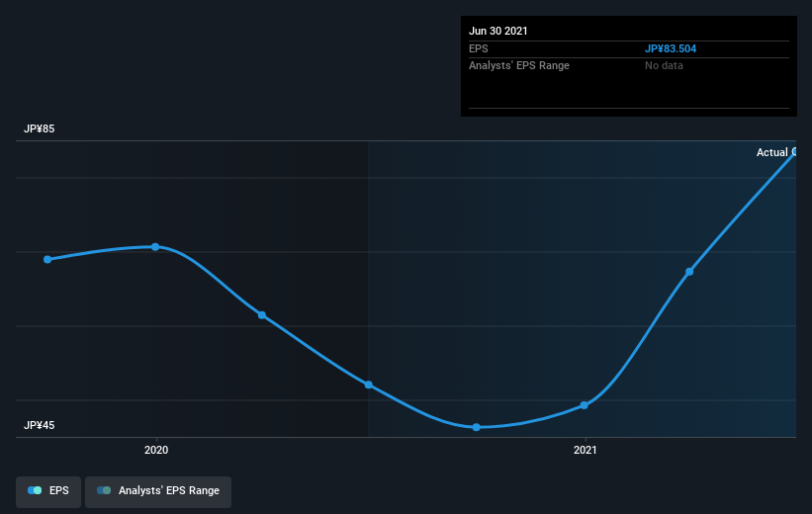Click the 2021 data point on EPS line
This screenshot has width=812, height=514.
tap(585, 405)
